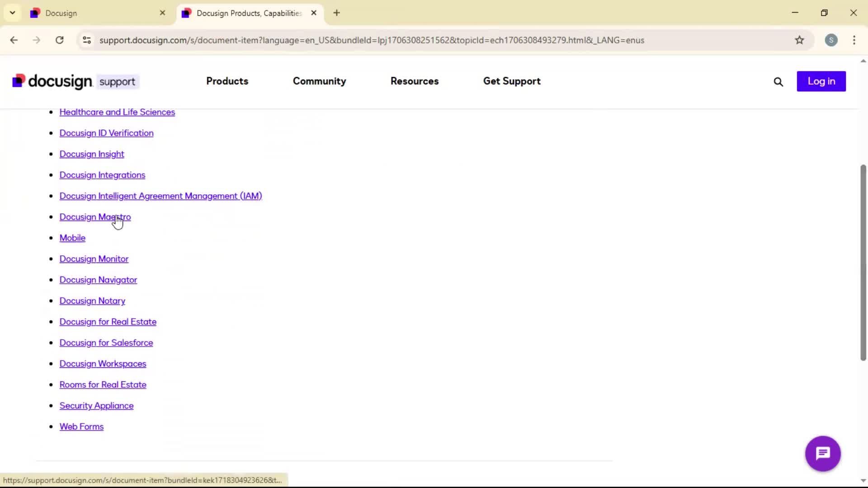This screenshot has width=868, height=488.
Task: Expand the tab search dropdown arrow
Action: tap(13, 13)
